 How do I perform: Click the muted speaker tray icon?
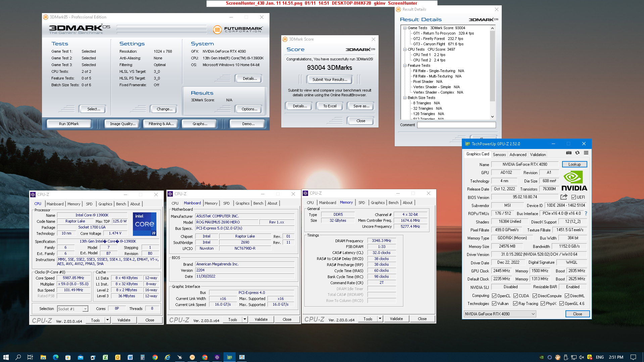[582, 357]
